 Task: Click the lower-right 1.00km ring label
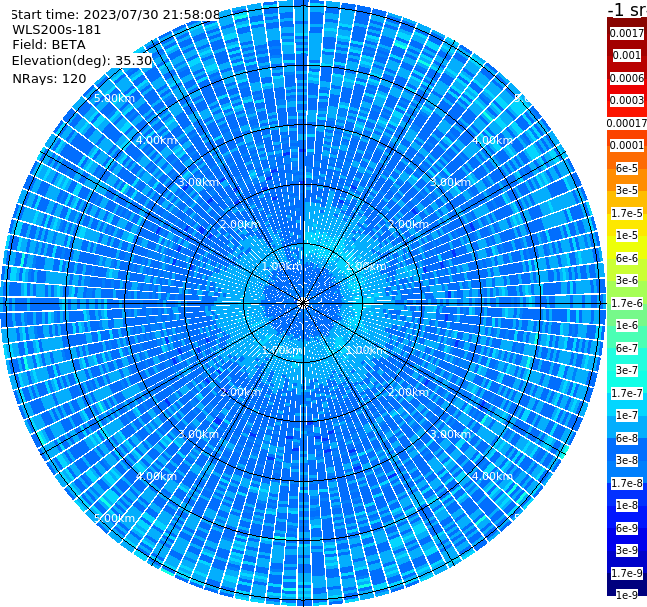[x=366, y=350]
